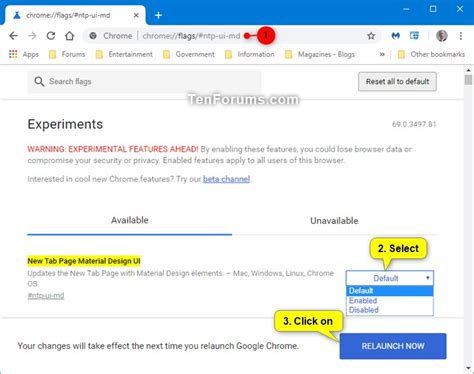Open the Government bookmark folder
The height and width of the screenshot is (374, 474).
(189, 54)
